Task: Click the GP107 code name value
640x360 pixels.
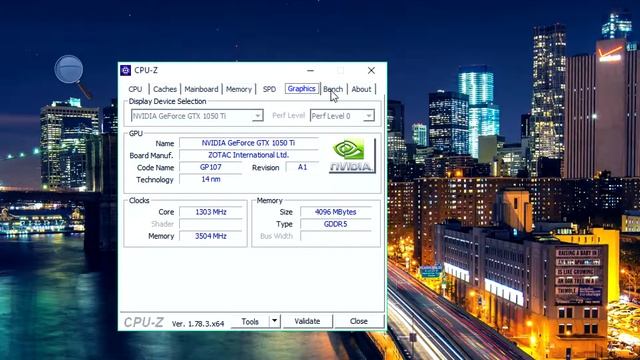Action: pos(211,167)
